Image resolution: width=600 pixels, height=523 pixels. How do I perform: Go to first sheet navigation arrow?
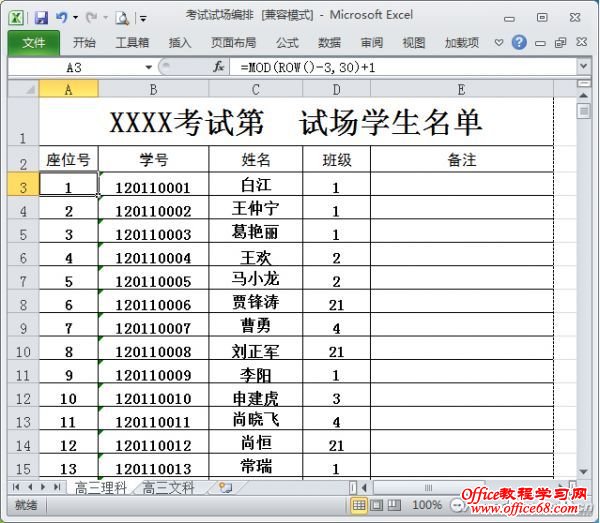(x=16, y=487)
